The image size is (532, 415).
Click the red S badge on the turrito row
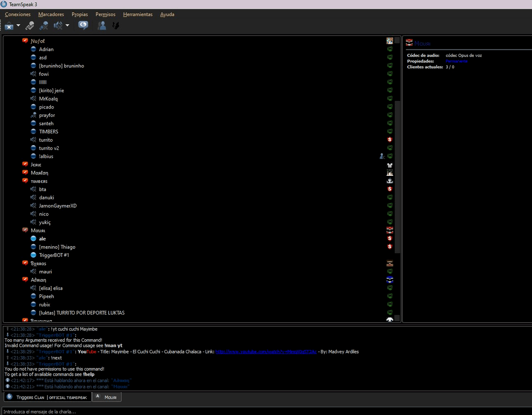point(390,140)
